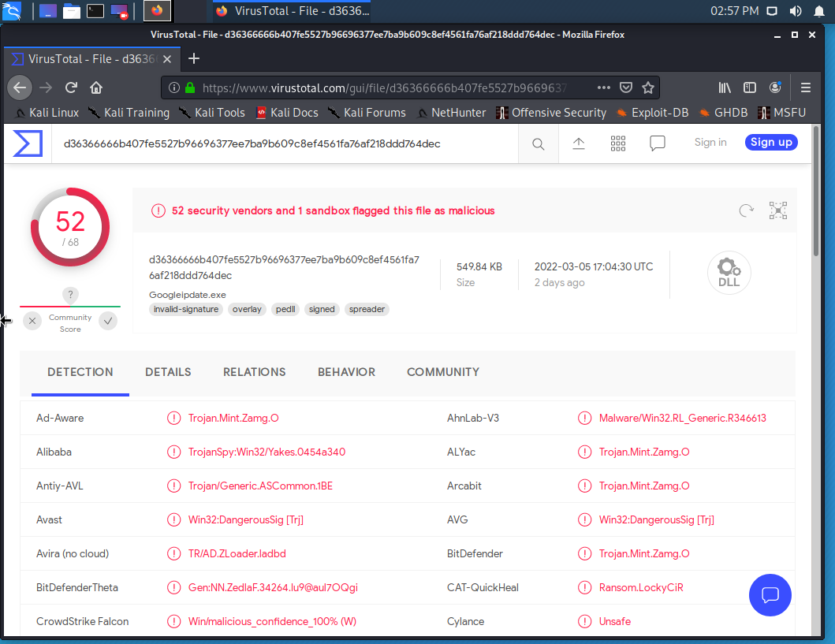Open Exploit-DB bookmark
The image size is (835, 644).
point(652,113)
